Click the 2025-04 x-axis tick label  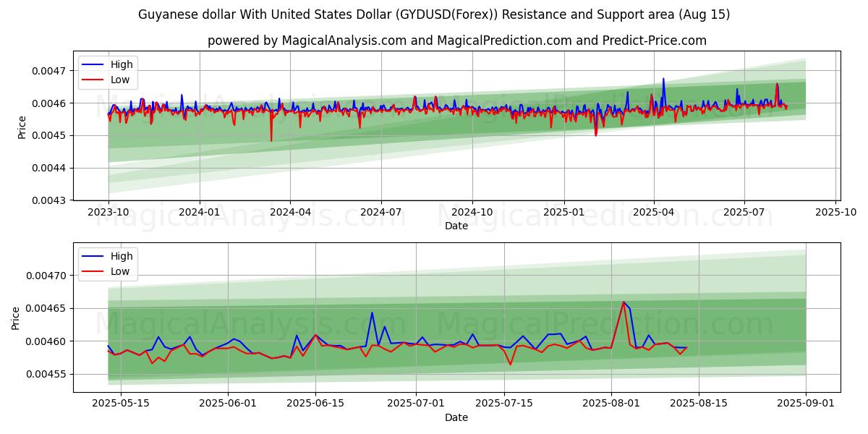(654, 213)
